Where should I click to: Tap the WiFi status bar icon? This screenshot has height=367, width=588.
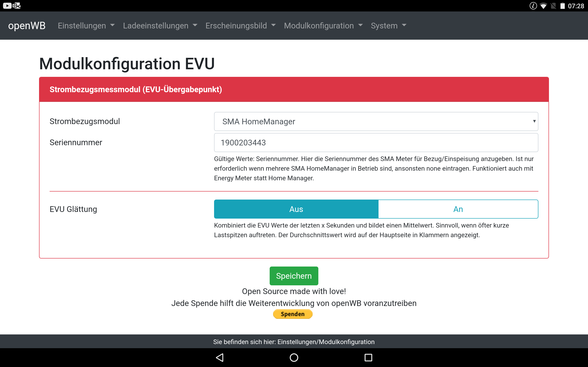pos(543,6)
